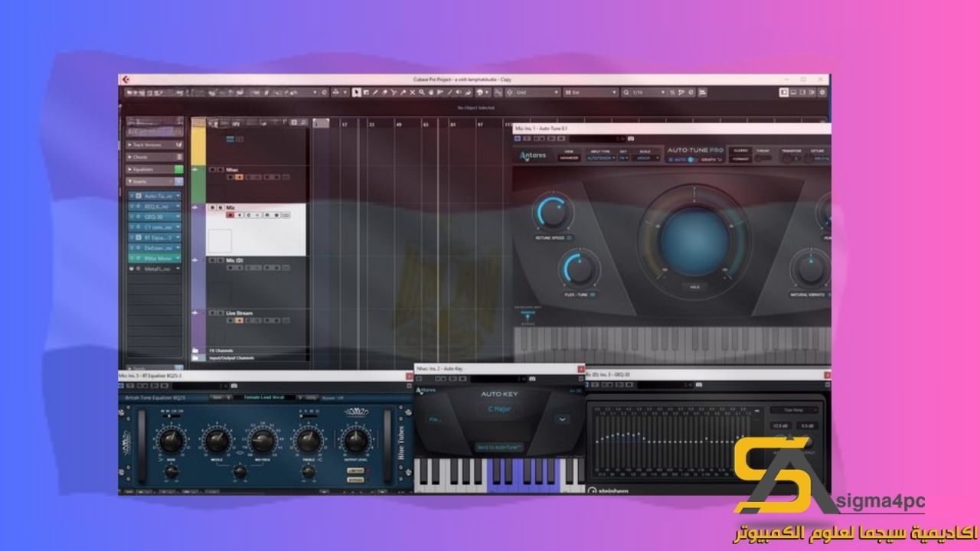980x551 pixels.
Task: Open the Color palette tool
Action: coord(480,92)
